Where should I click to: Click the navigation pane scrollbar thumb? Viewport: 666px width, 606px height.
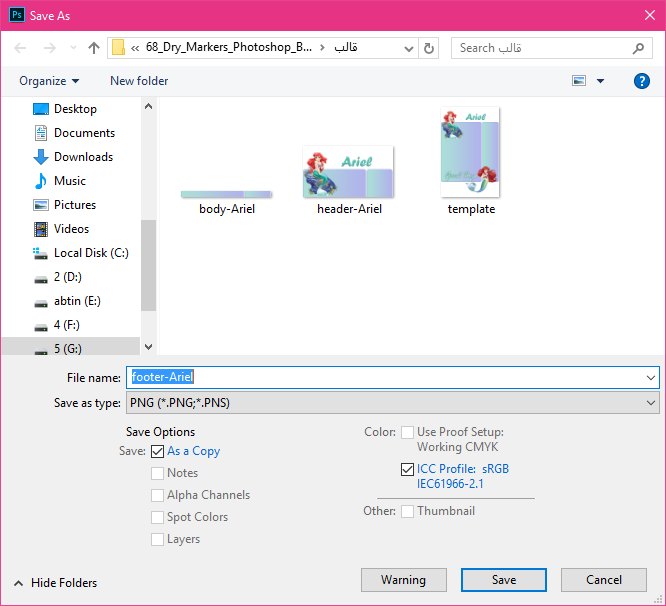coord(148,265)
